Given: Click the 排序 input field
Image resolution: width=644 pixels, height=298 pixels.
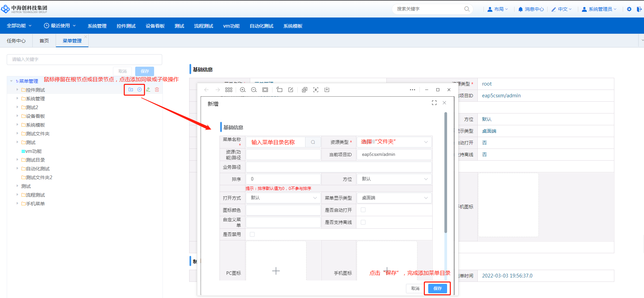Looking at the screenshot, I should coord(283,179).
